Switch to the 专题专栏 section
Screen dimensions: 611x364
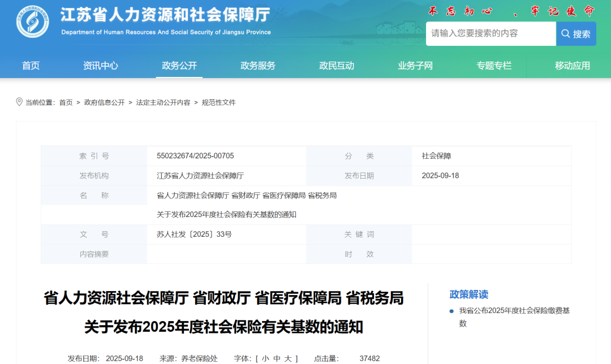click(x=494, y=66)
